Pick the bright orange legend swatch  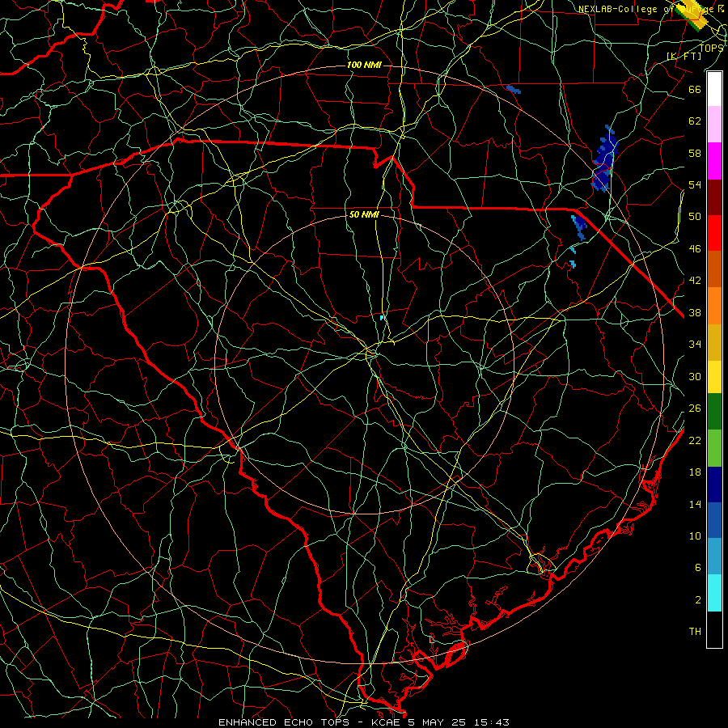pos(714,306)
